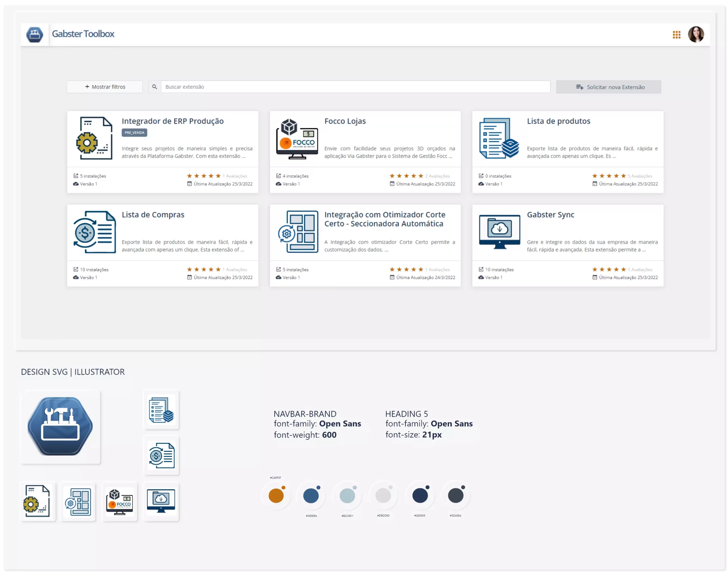Click the PRE_VENDA tag badge
The height and width of the screenshot is (575, 728).
tap(134, 133)
